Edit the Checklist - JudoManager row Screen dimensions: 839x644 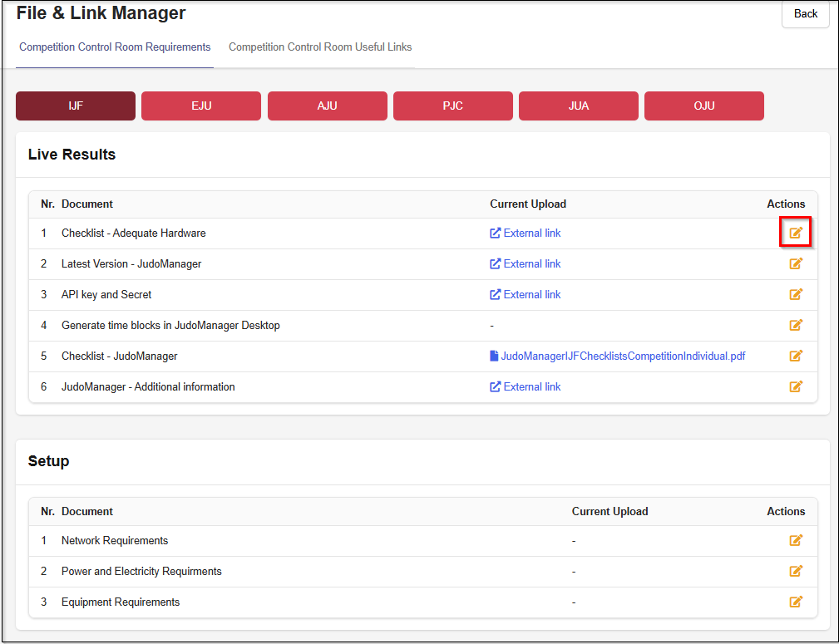click(796, 356)
